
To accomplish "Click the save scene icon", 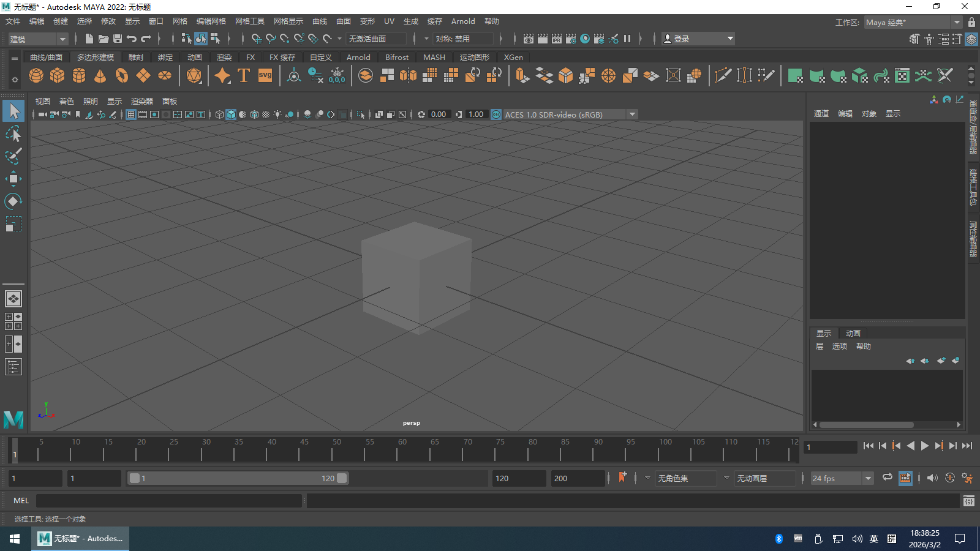I will pyautogui.click(x=118, y=39).
